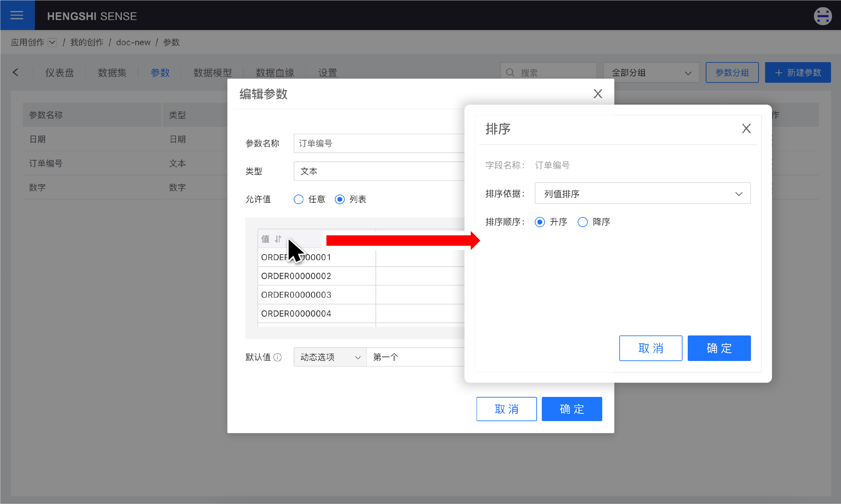Close the 编辑参数 dialog

(x=598, y=94)
